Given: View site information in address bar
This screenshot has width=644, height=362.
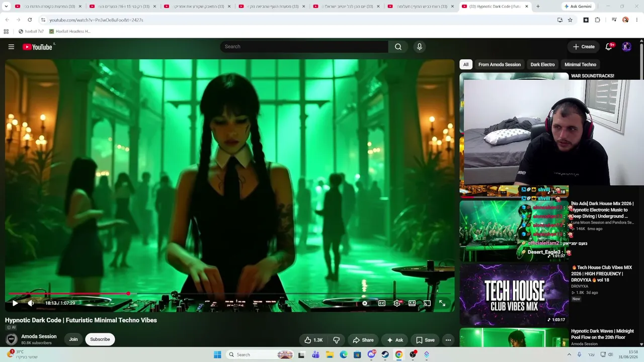Looking at the screenshot, I should click(x=43, y=20).
